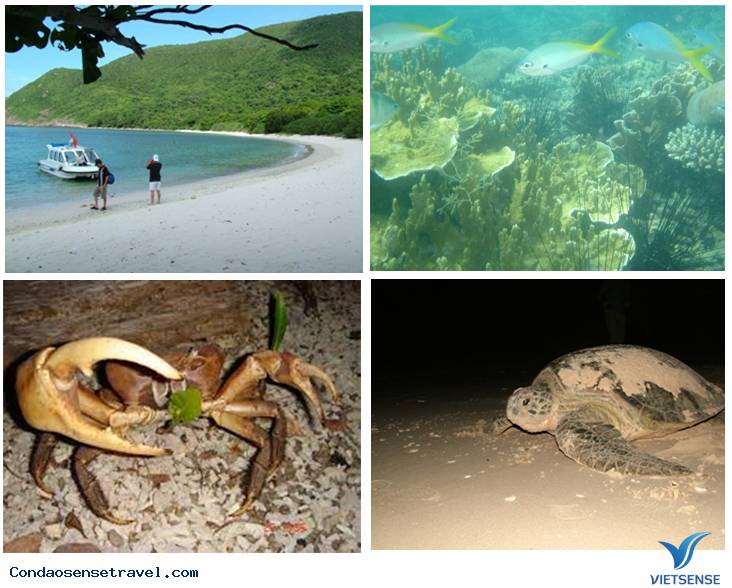732x588 pixels.
Task: Click the person carrying a blue backpack
Action: point(102,185)
